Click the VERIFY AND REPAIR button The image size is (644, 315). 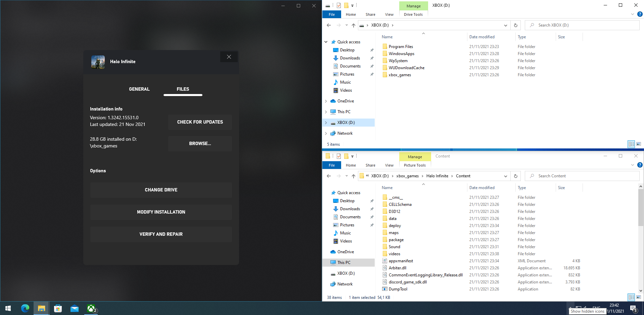(x=161, y=234)
